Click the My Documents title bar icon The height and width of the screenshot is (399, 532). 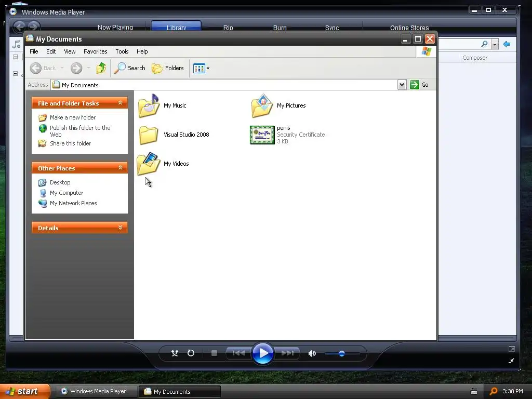point(30,38)
